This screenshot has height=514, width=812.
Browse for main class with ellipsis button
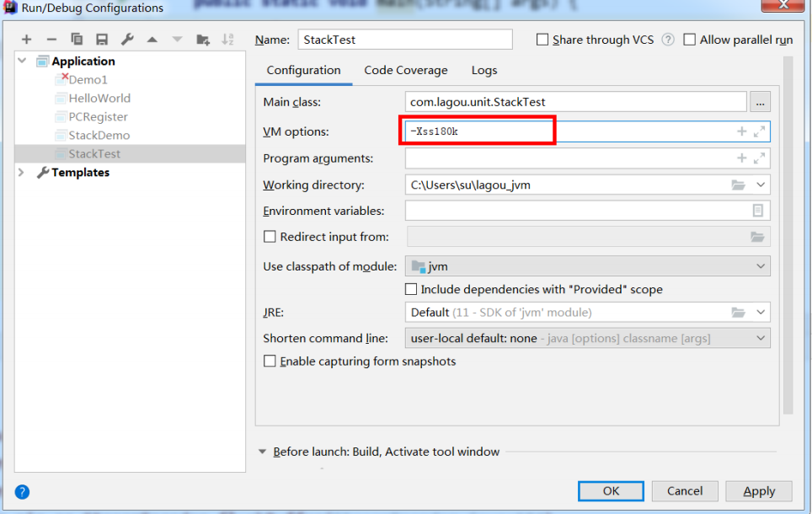point(761,102)
